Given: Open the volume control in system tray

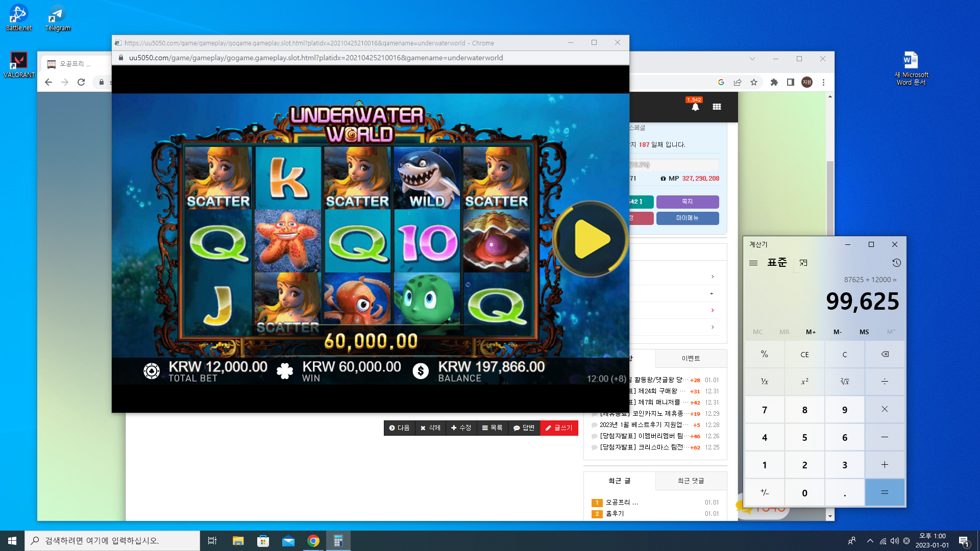Looking at the screenshot, I should pos(894,541).
